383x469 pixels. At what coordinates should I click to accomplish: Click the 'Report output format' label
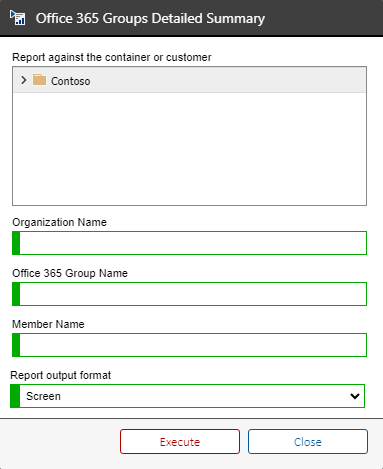[x=60, y=375]
